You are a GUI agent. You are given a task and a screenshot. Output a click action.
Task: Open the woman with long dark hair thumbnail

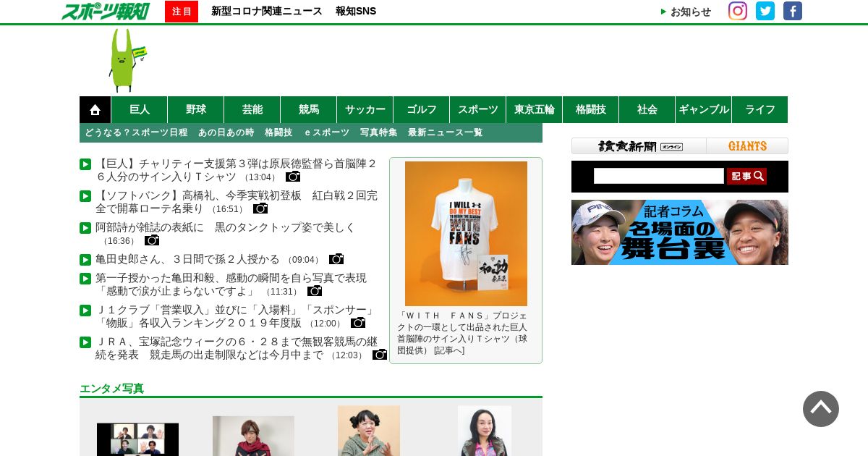485,431
